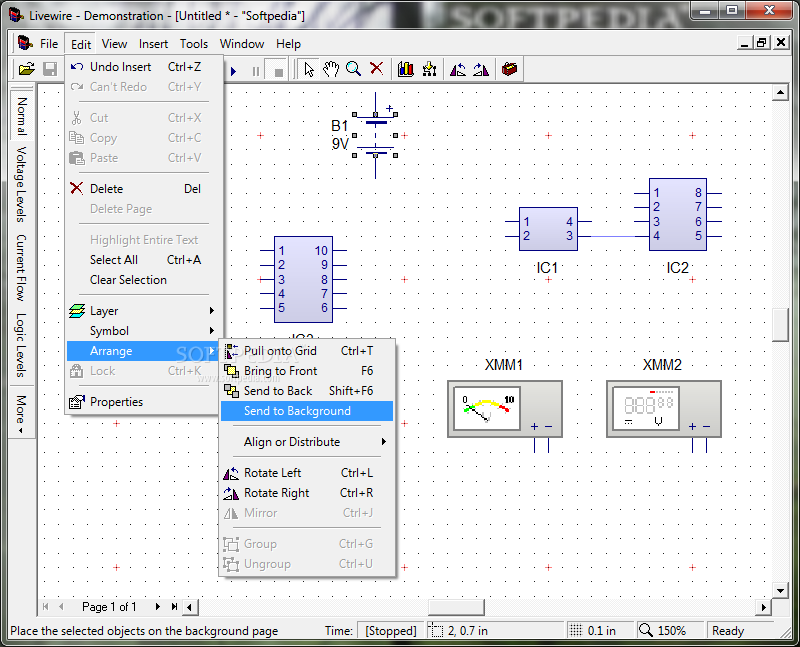Select the XMM2 digital multimeter
Image resolution: width=800 pixels, height=647 pixels.
[663, 409]
